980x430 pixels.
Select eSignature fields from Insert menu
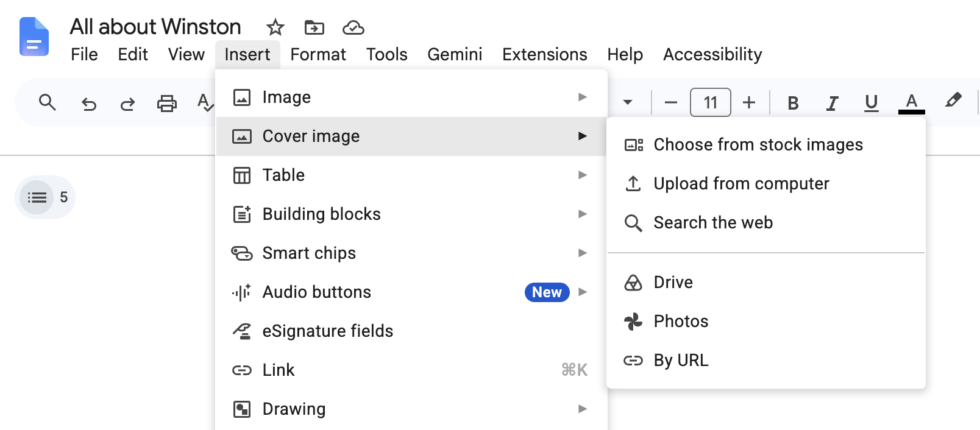[411, 331]
